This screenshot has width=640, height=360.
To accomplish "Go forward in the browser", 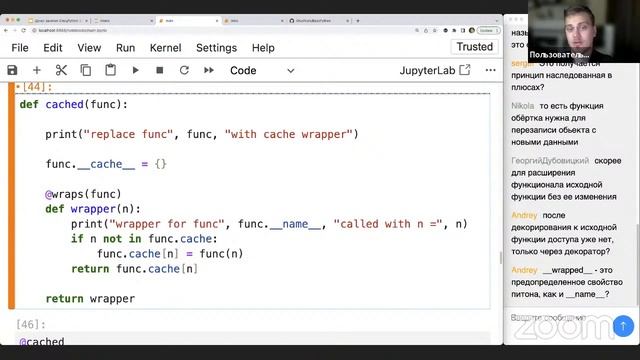I will (x=15, y=30).
